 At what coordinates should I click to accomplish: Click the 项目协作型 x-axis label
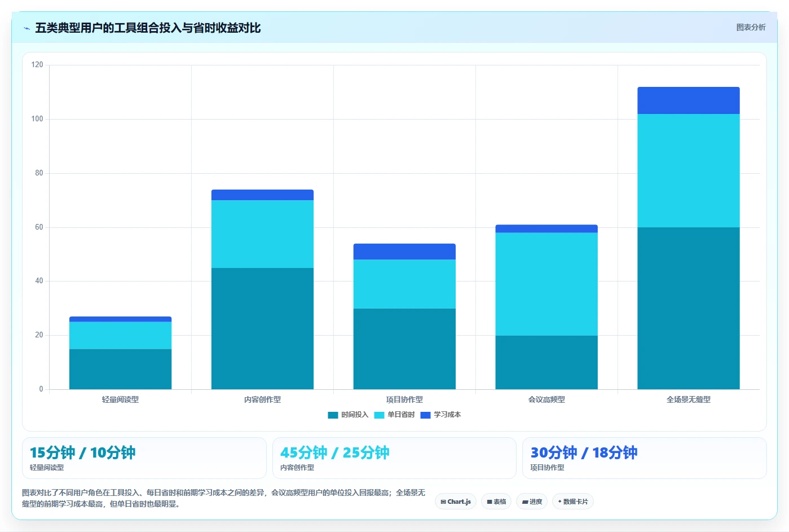pos(404,399)
